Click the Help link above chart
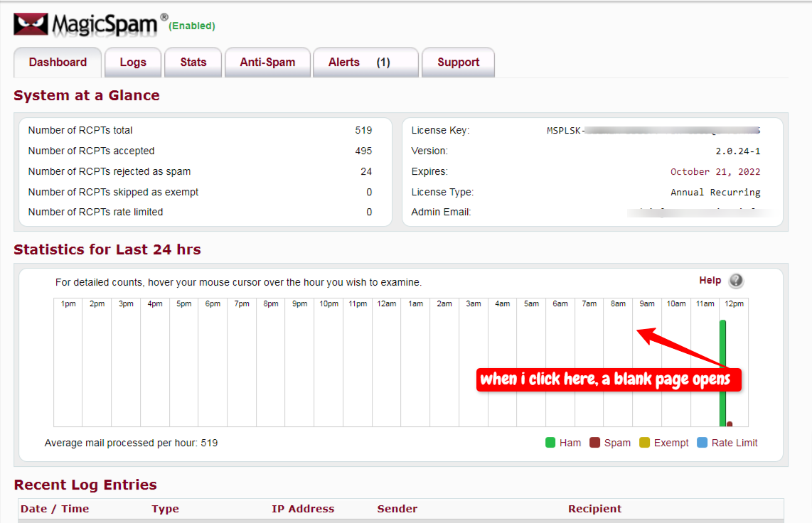Screen dimensions: 812x523 (x=710, y=281)
